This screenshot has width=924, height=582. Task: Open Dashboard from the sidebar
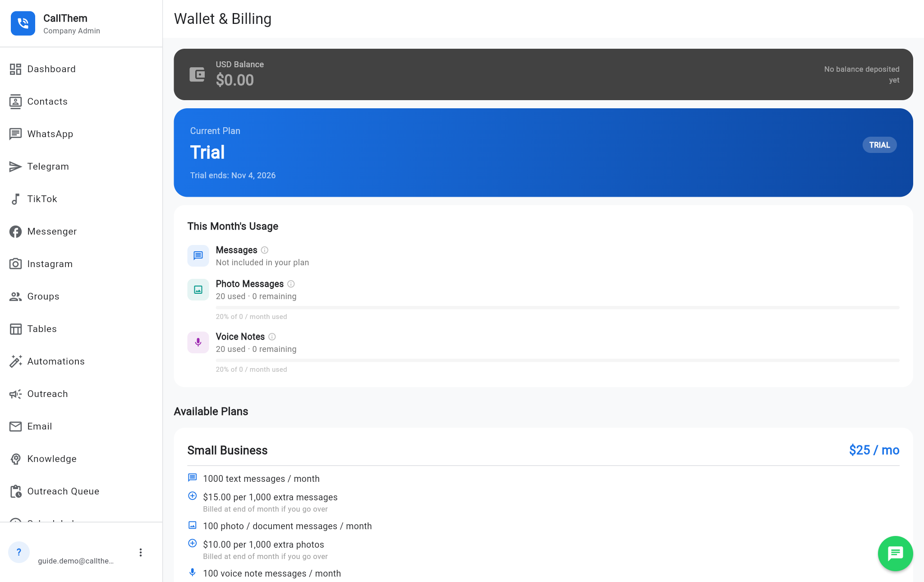click(x=81, y=69)
